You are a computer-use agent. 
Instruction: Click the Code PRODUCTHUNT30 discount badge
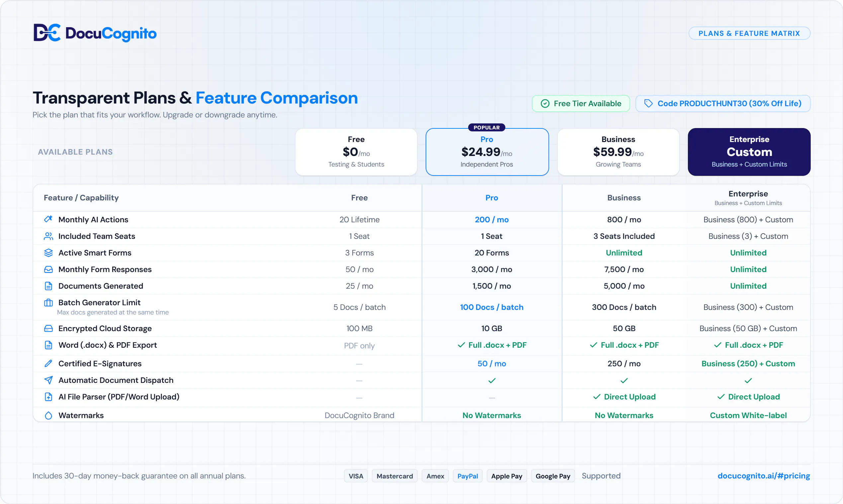pos(723,104)
